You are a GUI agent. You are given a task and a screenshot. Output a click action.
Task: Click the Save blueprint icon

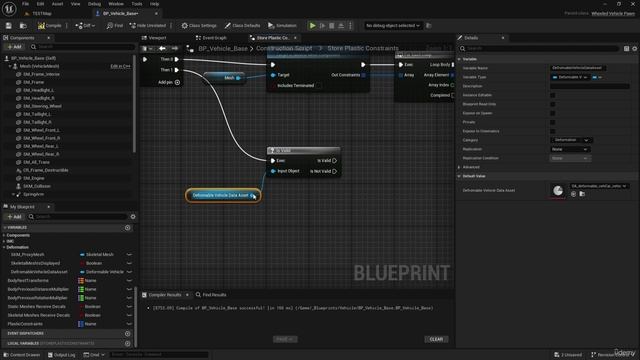pos(9,26)
